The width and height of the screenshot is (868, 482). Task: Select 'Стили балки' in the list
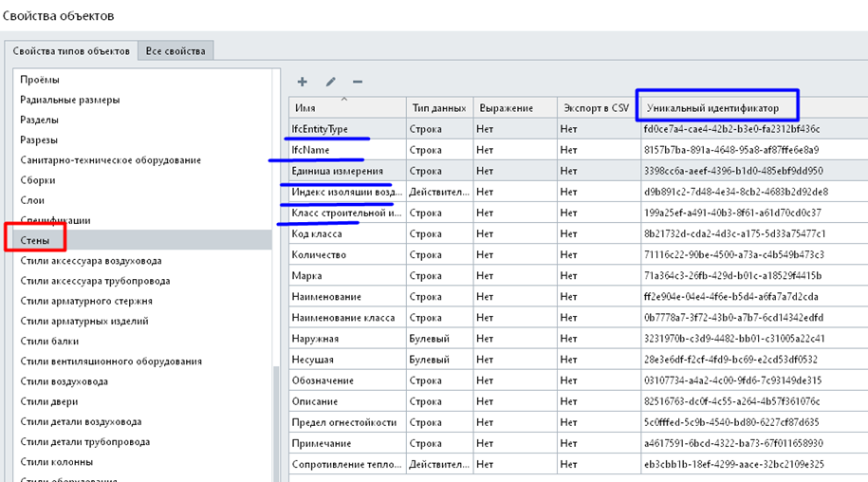click(142, 341)
